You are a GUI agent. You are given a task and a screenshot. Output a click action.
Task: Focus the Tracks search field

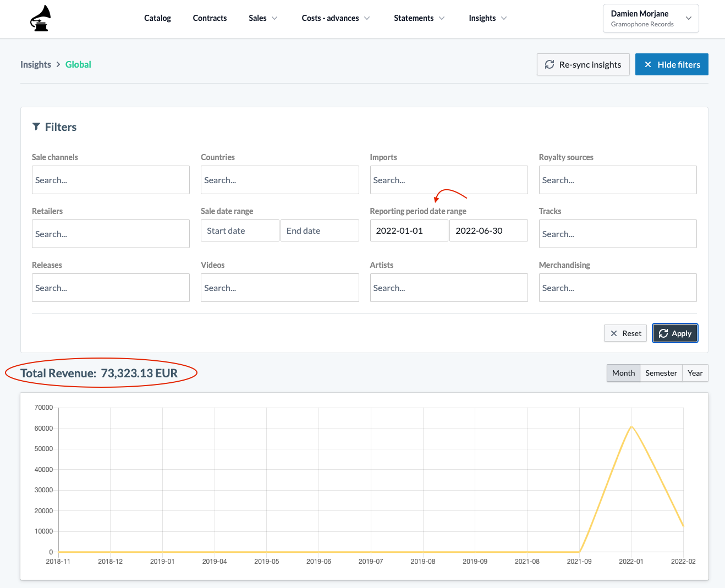pos(618,234)
